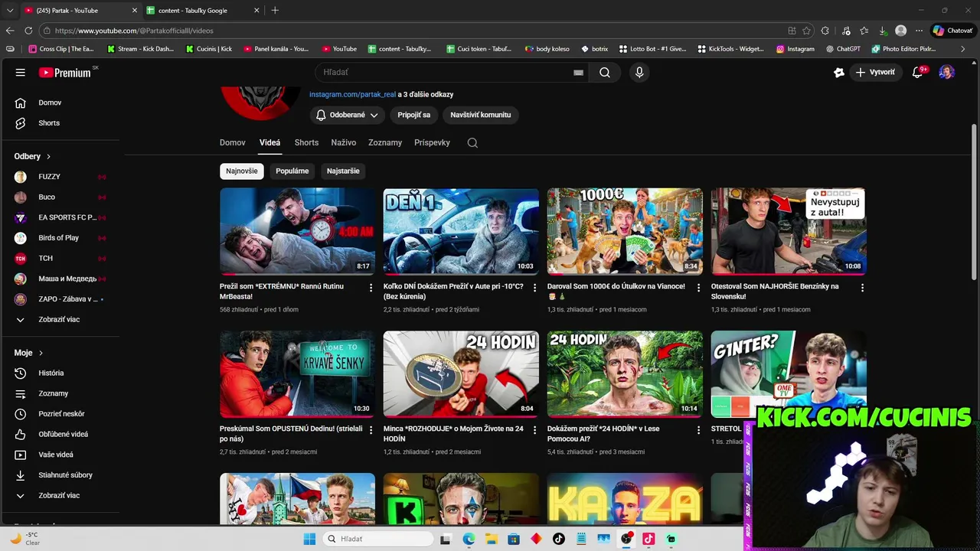Open Obľúbené videá in the sidebar
The height and width of the screenshot is (551, 980).
61,434
